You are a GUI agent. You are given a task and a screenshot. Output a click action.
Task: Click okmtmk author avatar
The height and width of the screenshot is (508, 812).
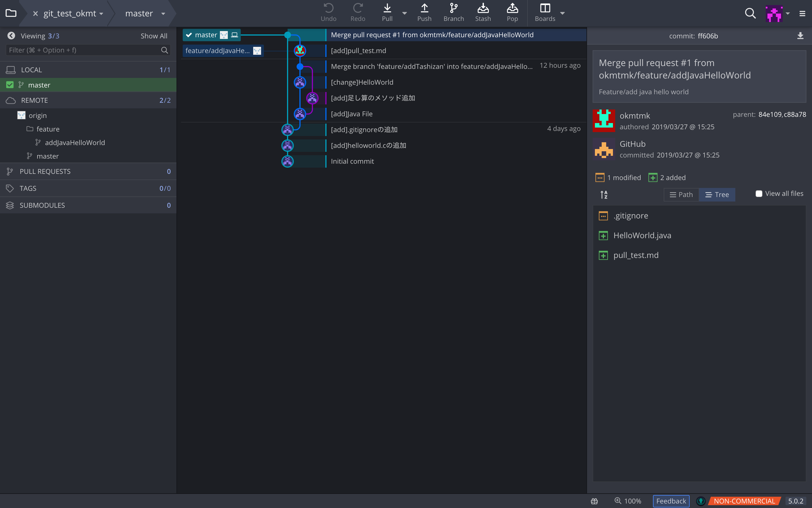604,120
